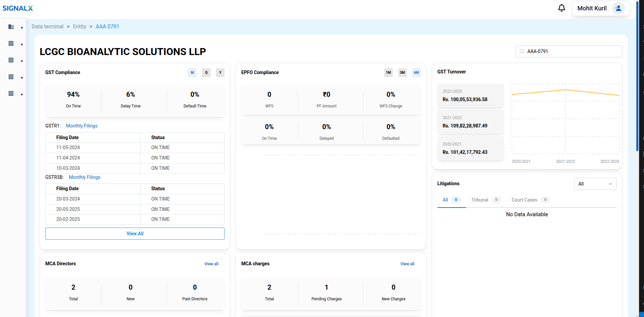This screenshot has width=644, height=317.
Task: Click the 10-03-2024 filing date cell
Action: [x=93, y=169]
